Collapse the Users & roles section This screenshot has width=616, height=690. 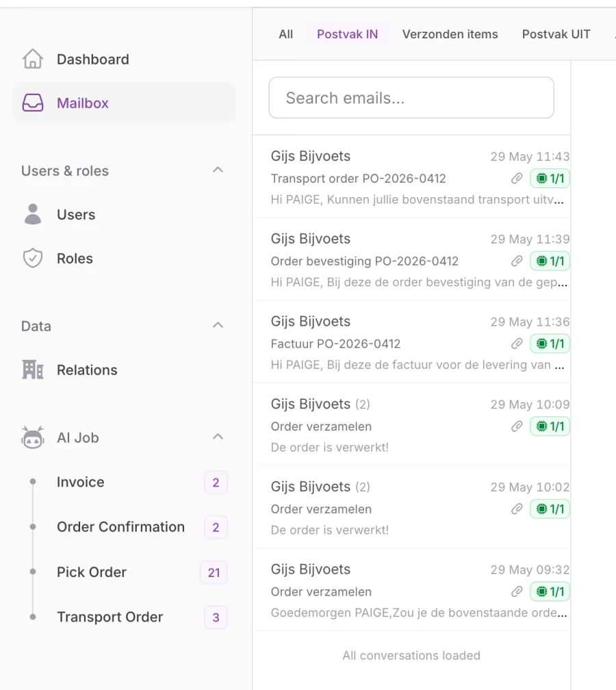[x=218, y=170]
